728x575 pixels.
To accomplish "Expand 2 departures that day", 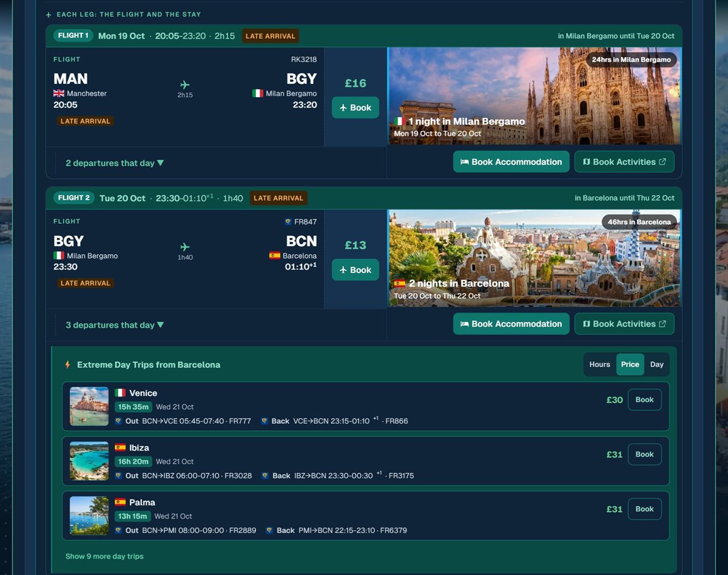I will point(115,163).
